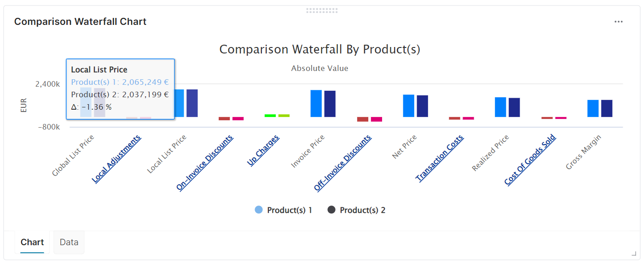Switch to the Data tab
Viewport: 644px width, 265px height.
pos(69,242)
